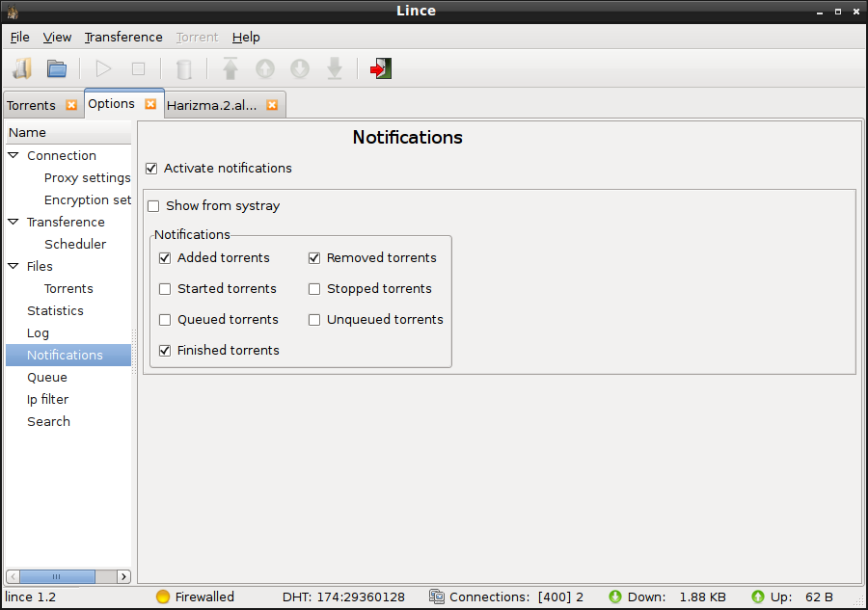Collapse the Transference tree node arrow
868x610 pixels.
(14, 222)
